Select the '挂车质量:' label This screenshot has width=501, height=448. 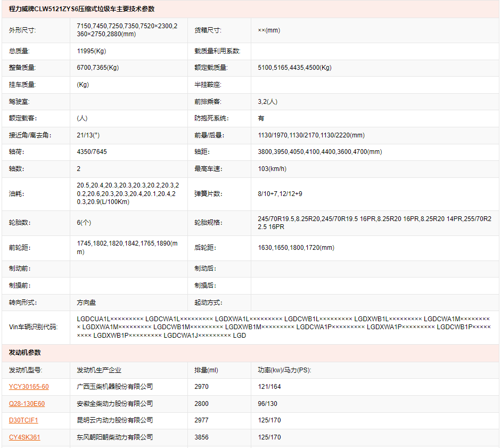tap(22, 85)
